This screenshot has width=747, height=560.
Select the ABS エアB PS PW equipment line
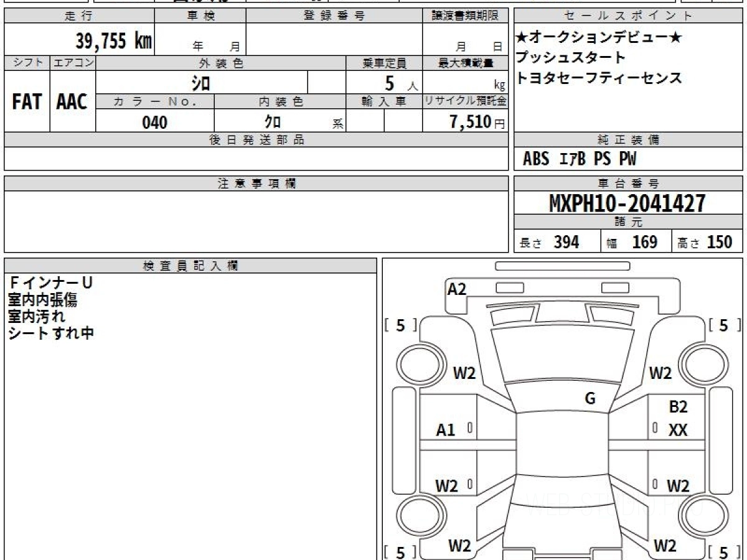click(580, 159)
